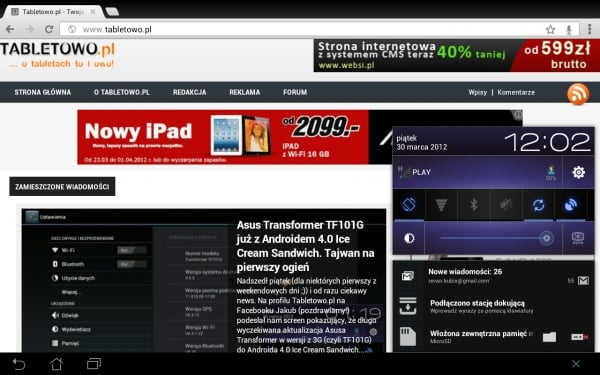Tap the Android back navigation button
This screenshot has height=375, width=600.
[x=19, y=364]
